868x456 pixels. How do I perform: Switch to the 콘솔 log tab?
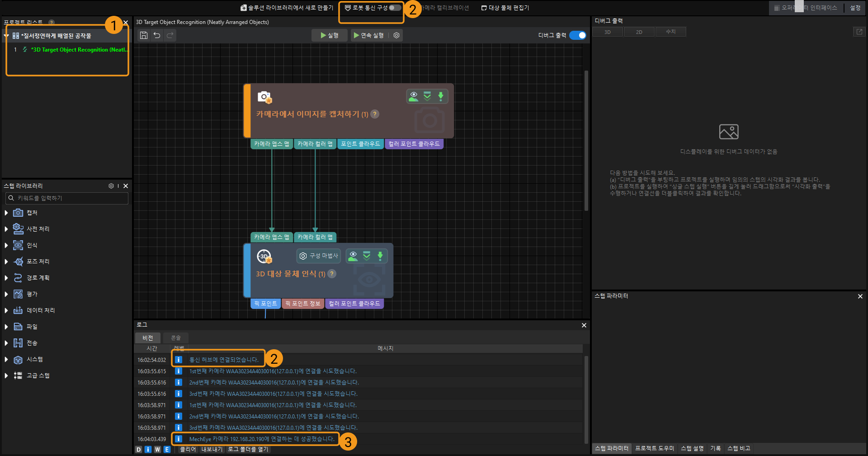176,338
